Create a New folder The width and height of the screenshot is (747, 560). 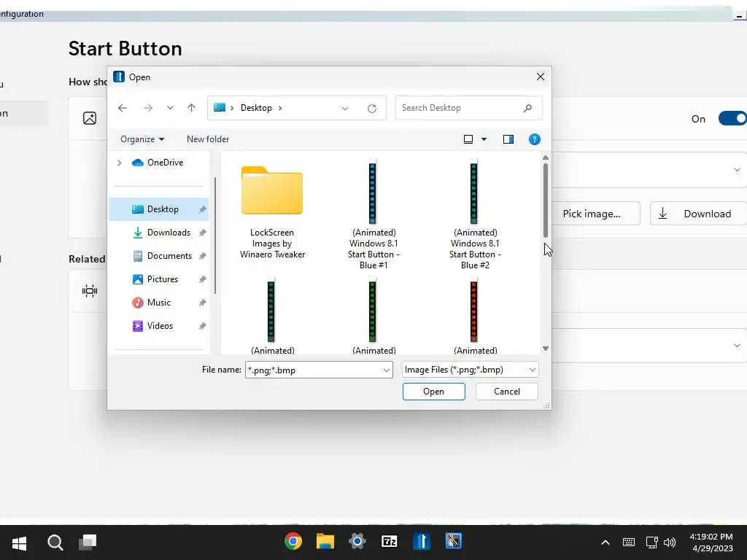208,139
